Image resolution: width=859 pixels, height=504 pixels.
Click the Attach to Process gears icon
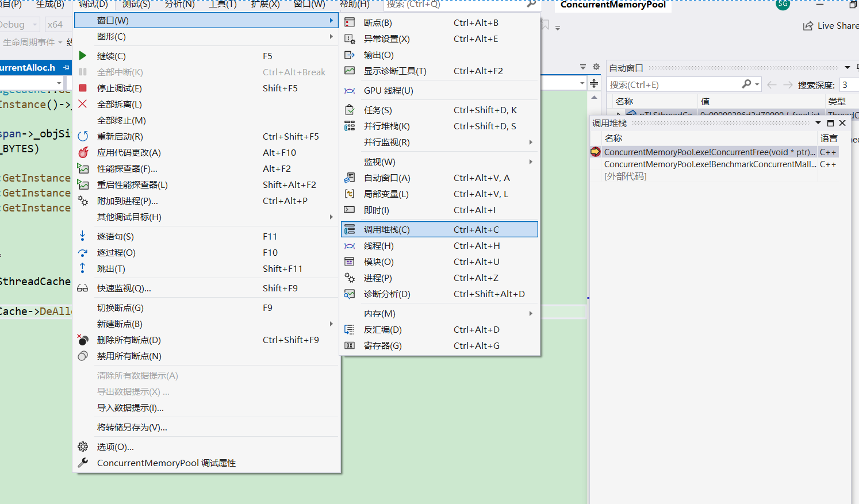tap(83, 201)
